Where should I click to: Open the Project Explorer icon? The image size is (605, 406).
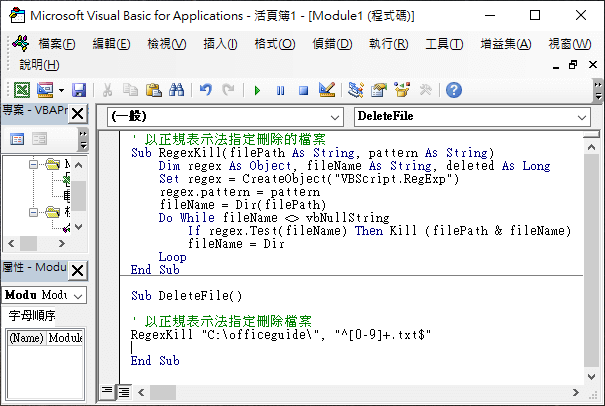355,90
